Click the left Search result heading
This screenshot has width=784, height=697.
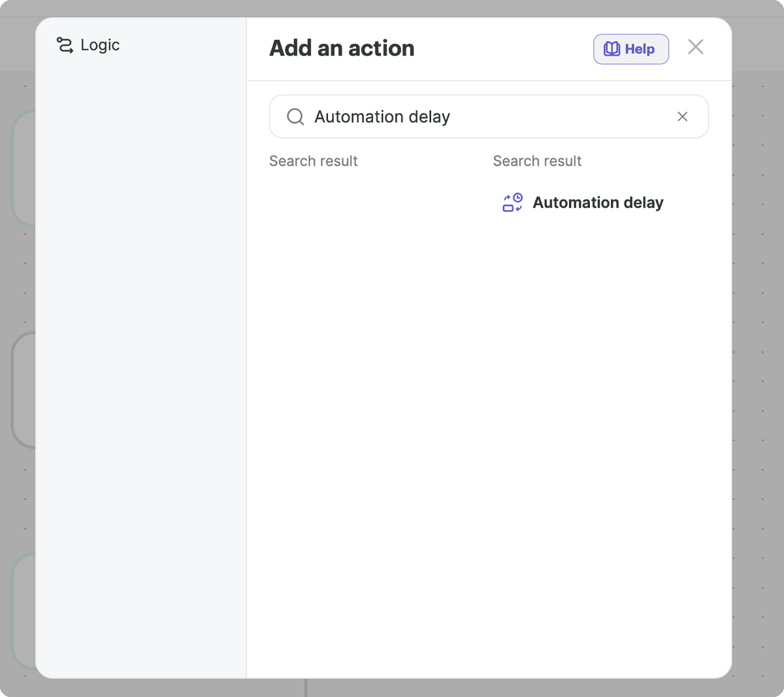(x=314, y=161)
